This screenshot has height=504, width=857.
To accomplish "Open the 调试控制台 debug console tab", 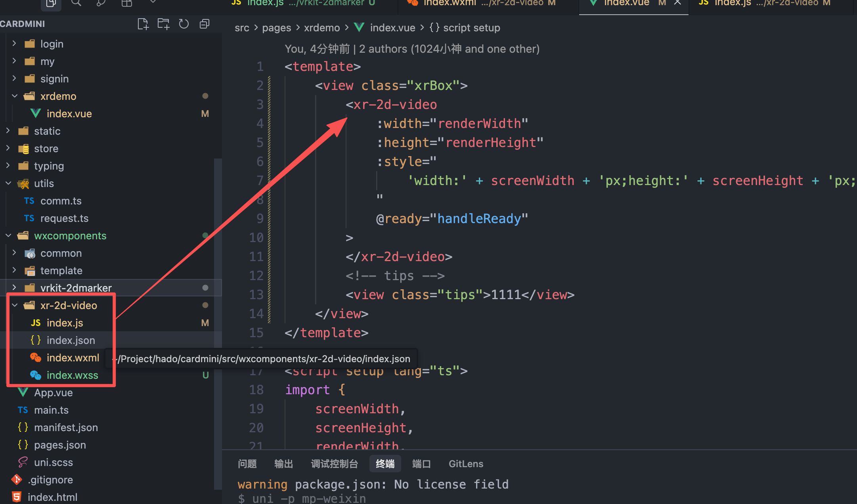I will pyautogui.click(x=334, y=464).
